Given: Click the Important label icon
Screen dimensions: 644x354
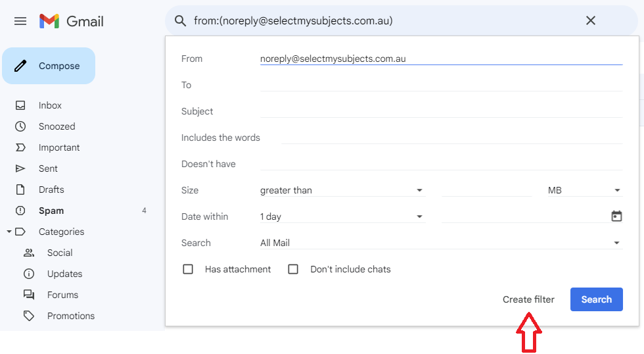Looking at the screenshot, I should pos(20,147).
